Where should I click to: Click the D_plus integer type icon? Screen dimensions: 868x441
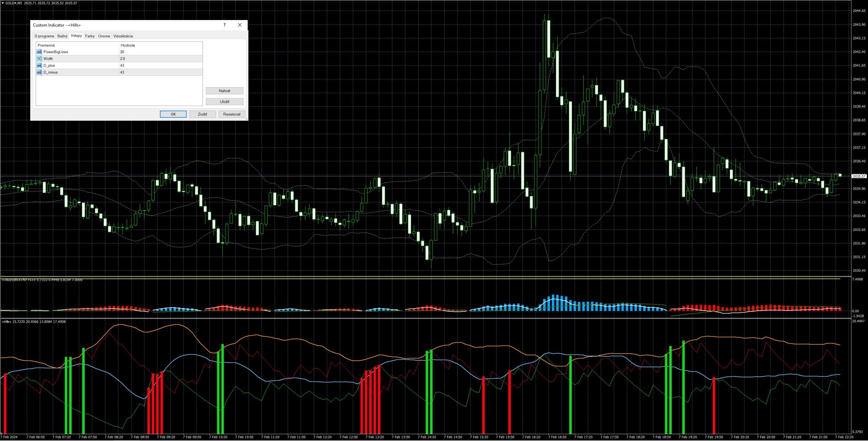pyautogui.click(x=39, y=66)
